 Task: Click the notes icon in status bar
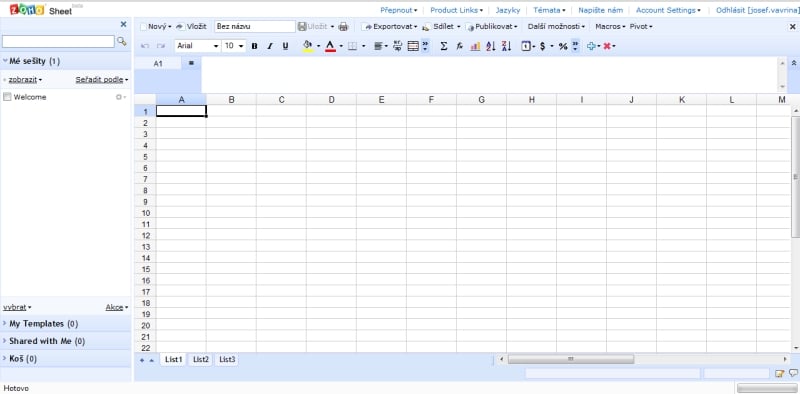point(779,374)
